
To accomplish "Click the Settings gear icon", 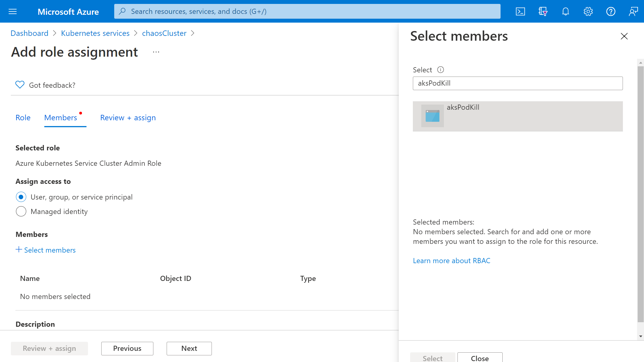I will 588,11.
